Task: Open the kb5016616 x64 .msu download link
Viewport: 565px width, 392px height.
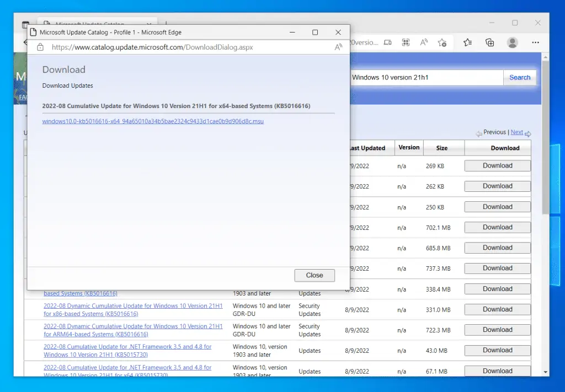Action: point(153,121)
